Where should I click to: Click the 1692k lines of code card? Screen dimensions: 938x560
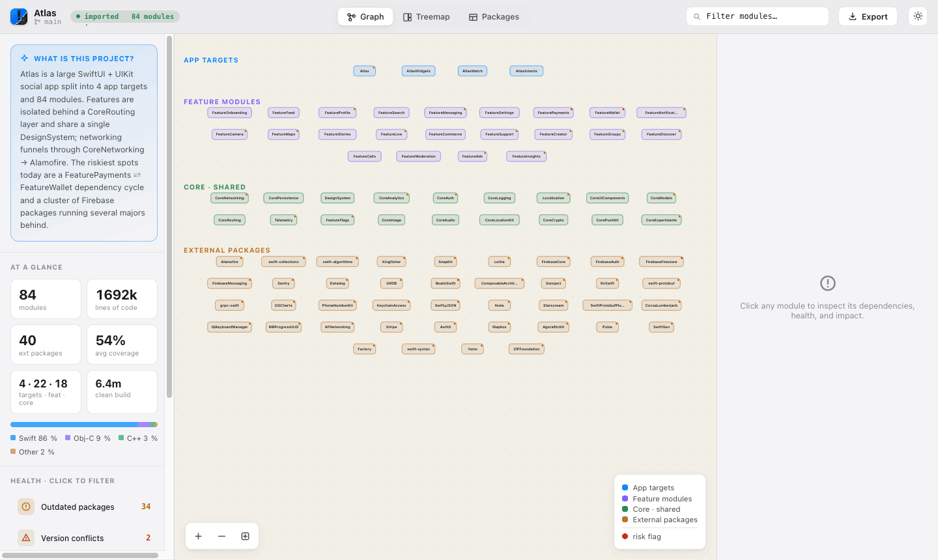(x=122, y=299)
